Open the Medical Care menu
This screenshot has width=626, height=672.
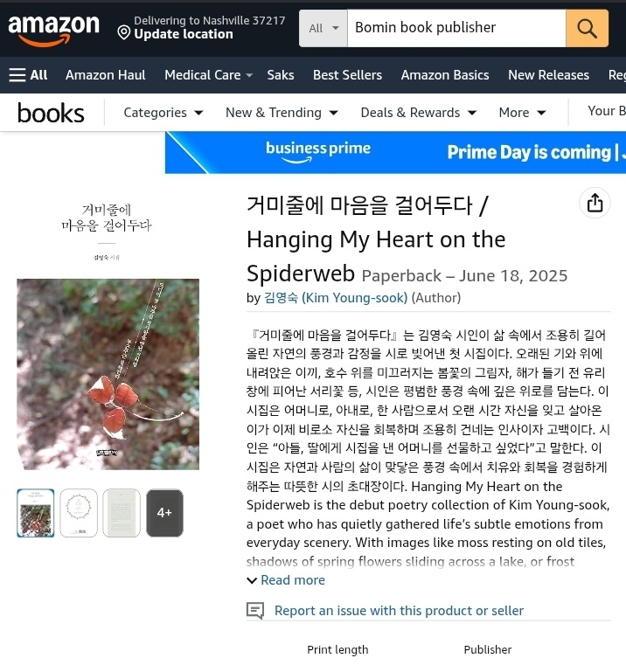click(x=208, y=75)
